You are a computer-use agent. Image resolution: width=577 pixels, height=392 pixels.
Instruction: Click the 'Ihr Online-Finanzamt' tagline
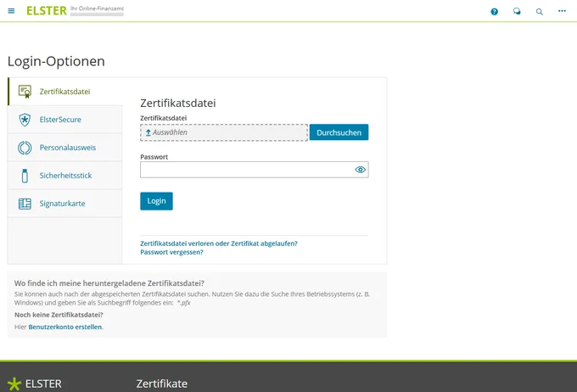pos(97,8)
